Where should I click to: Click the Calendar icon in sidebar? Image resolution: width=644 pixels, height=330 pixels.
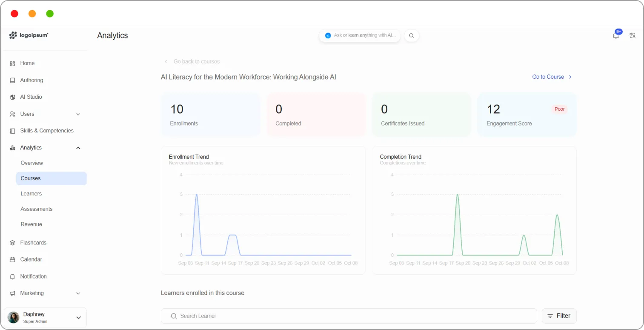click(x=12, y=259)
